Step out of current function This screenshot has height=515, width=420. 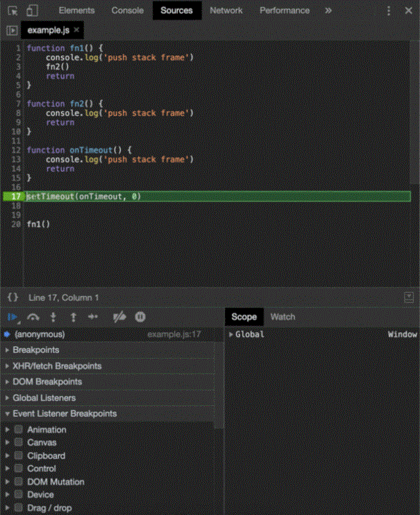tap(73, 317)
